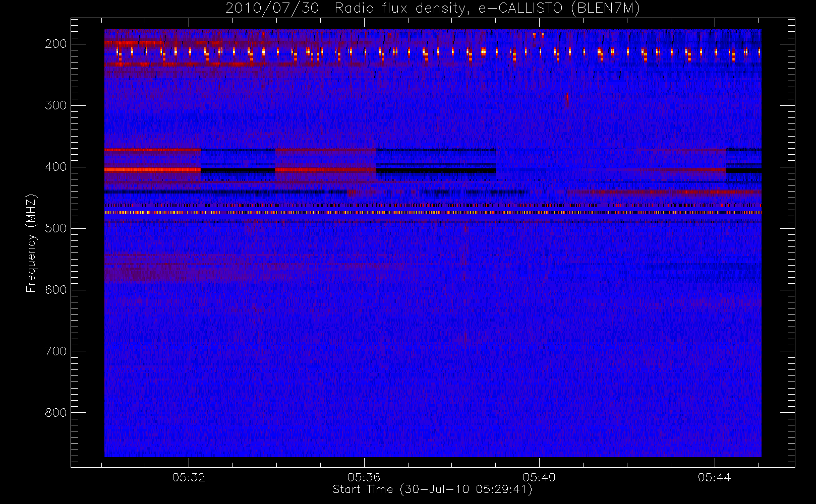Click the 05:32 time tick label
The width and height of the screenshot is (816, 504).
tap(189, 477)
